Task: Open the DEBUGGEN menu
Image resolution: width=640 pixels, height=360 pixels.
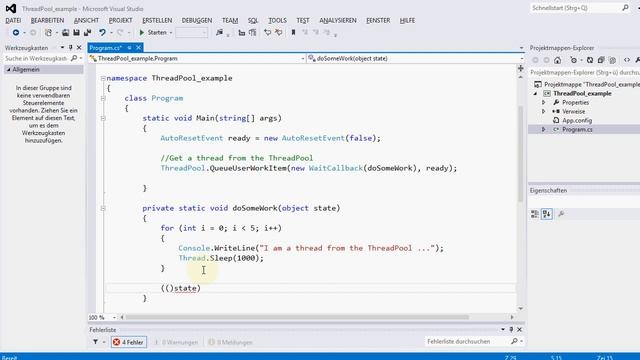Action: (197, 20)
